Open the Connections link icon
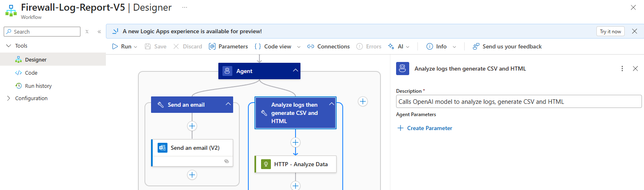Image resolution: width=644 pixels, height=190 pixels. pyautogui.click(x=311, y=46)
